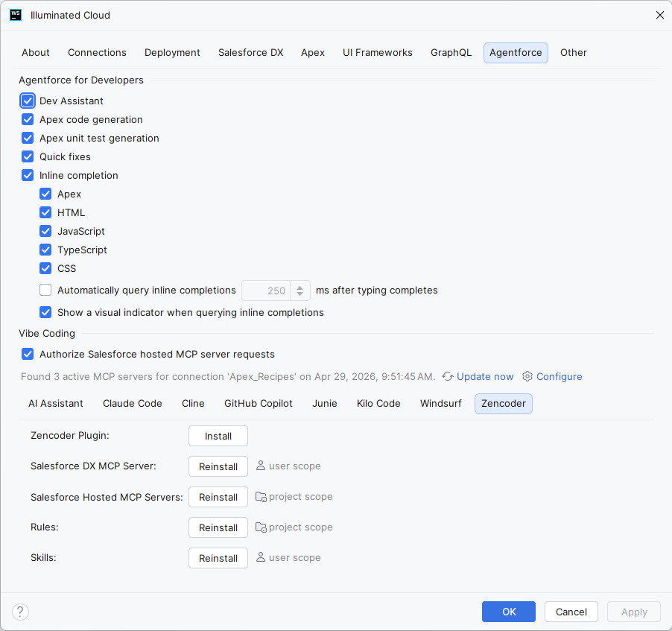
Task: Click user scope icon beside Salesforce DX MCP Server
Action: pos(260,466)
